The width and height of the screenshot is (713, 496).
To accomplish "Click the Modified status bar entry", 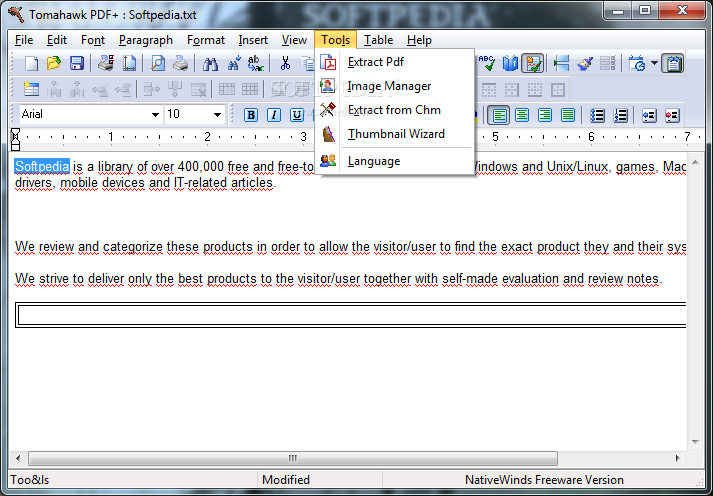I will click(286, 480).
